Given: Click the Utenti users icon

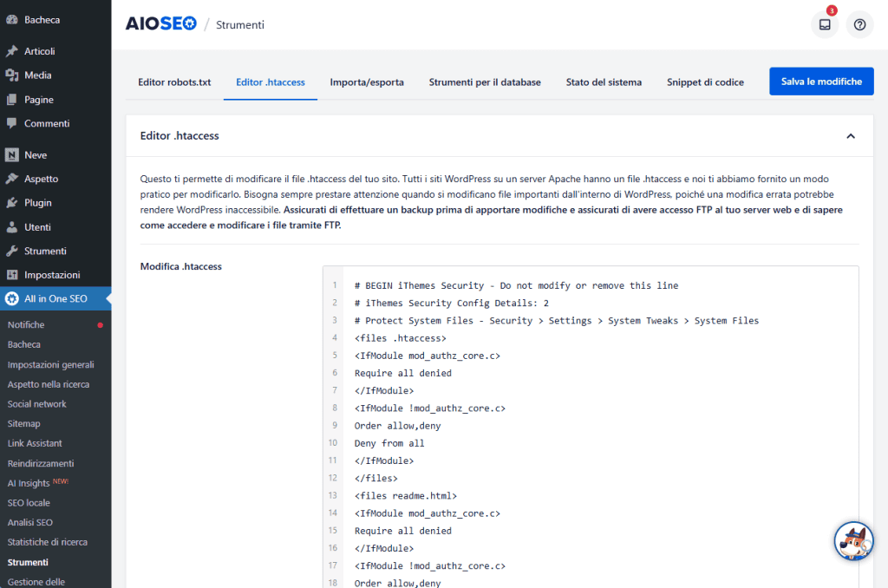Looking at the screenshot, I should point(10,226).
